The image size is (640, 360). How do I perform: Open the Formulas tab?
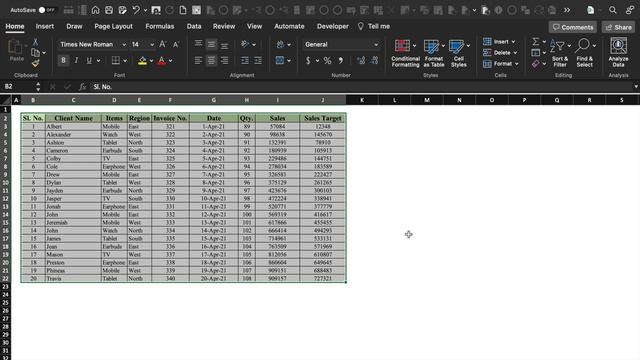(160, 26)
